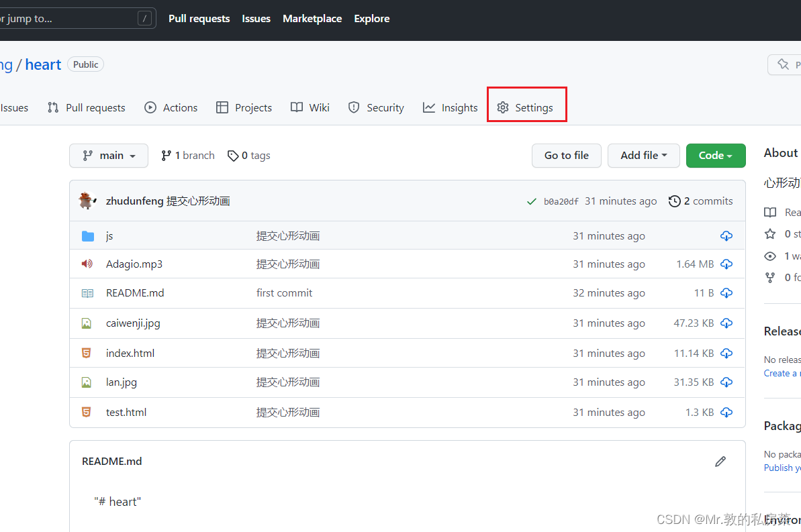Open the Actions tab

[x=171, y=108]
